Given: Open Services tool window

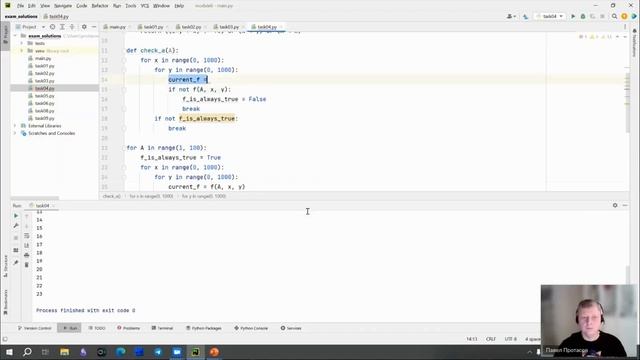Looking at the screenshot, I should (291, 328).
